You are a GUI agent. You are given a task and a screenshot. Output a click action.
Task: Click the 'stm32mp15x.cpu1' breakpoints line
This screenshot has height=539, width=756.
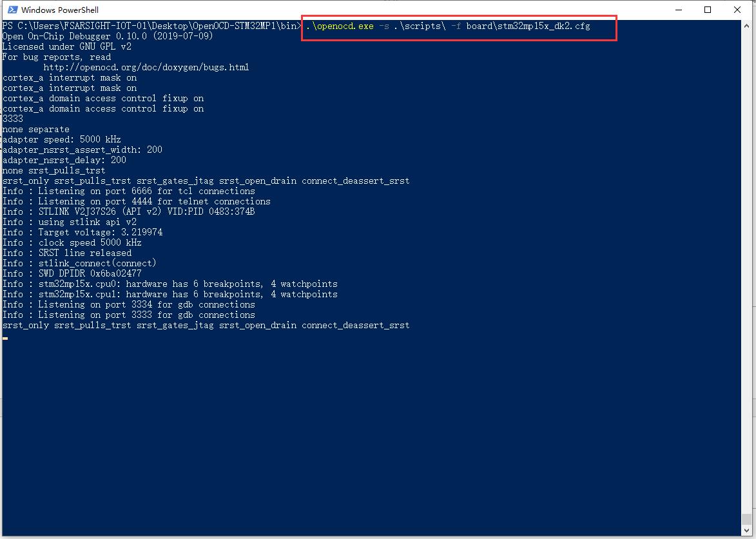[x=170, y=294]
